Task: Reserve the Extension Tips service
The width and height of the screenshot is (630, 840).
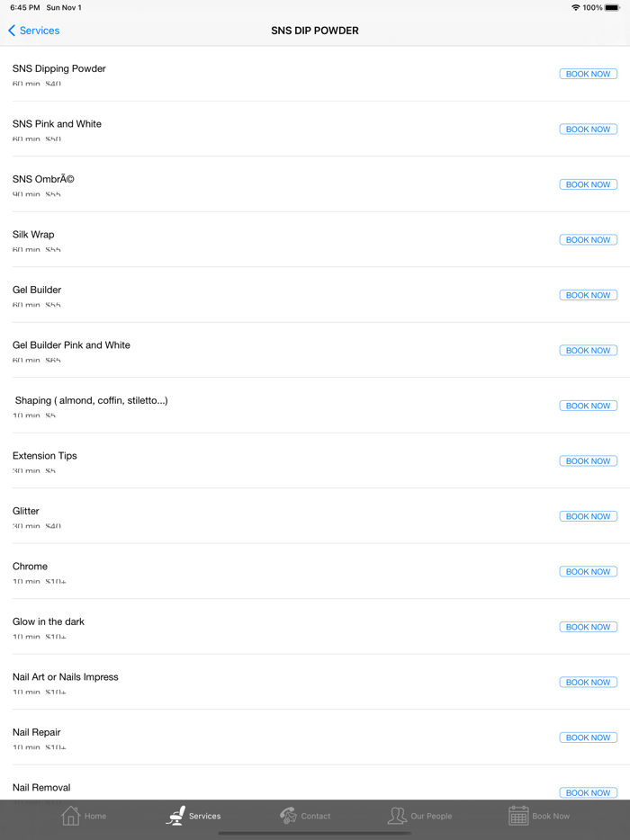Action: point(588,461)
